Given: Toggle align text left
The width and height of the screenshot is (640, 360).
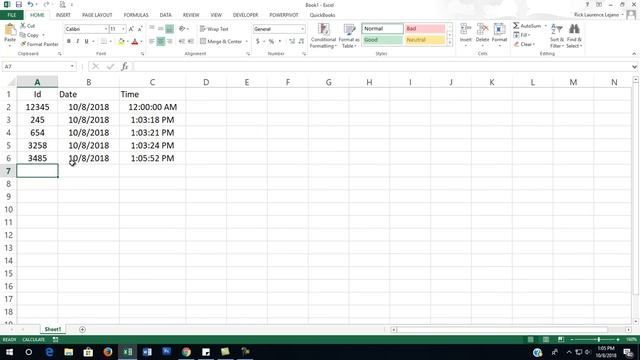Looking at the screenshot, I should (152, 41).
